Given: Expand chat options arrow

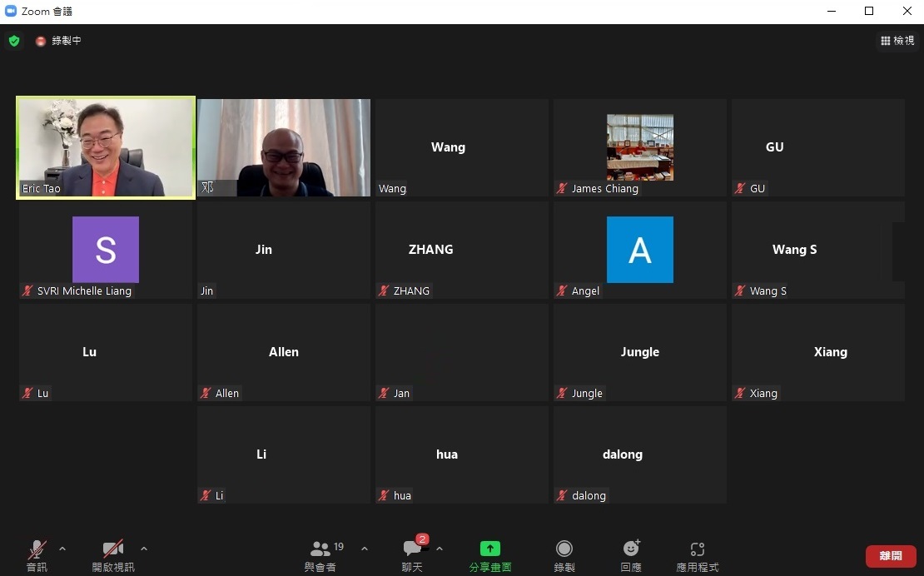Looking at the screenshot, I should pyautogui.click(x=440, y=549).
